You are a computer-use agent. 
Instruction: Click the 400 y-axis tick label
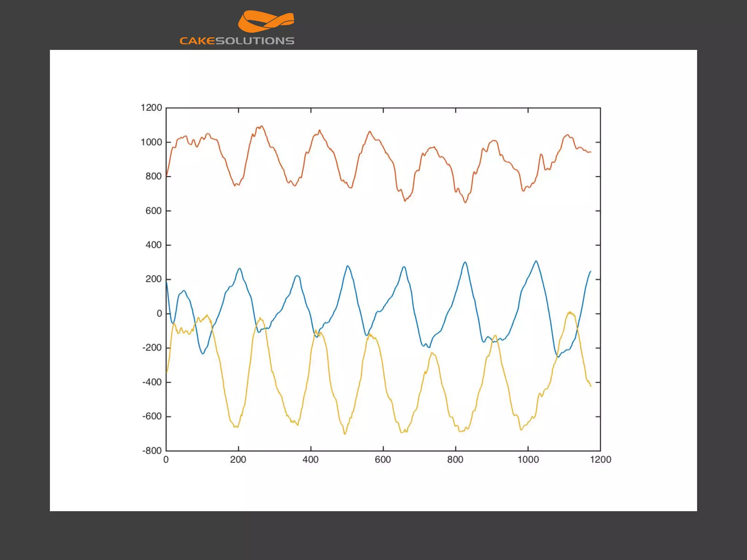point(154,245)
